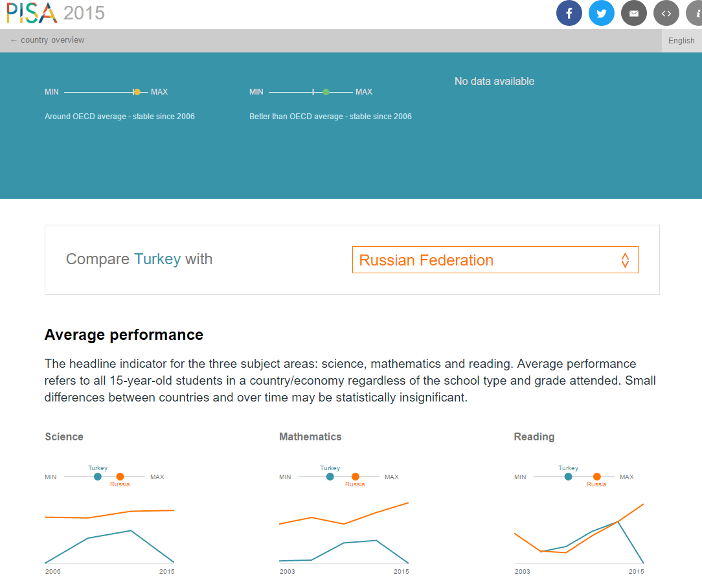Share page on Facebook icon
702x588 pixels.
569,13
